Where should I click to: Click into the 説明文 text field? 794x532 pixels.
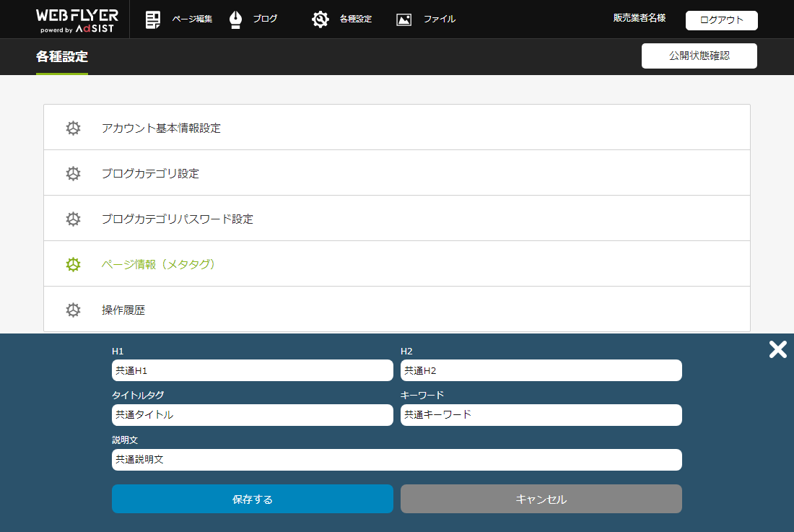coord(396,460)
